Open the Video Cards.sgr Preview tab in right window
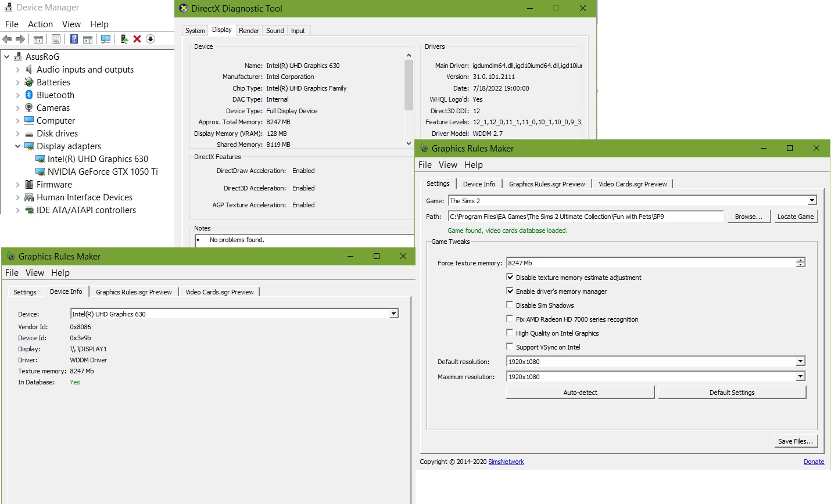The image size is (831, 504). click(x=632, y=184)
